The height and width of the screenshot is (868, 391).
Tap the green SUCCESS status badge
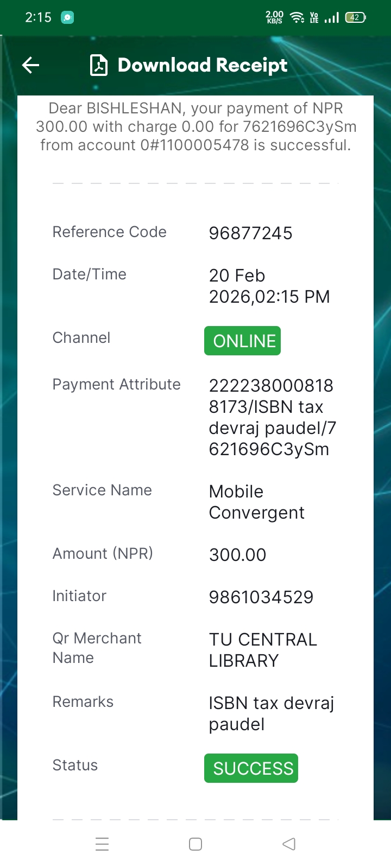click(x=251, y=768)
